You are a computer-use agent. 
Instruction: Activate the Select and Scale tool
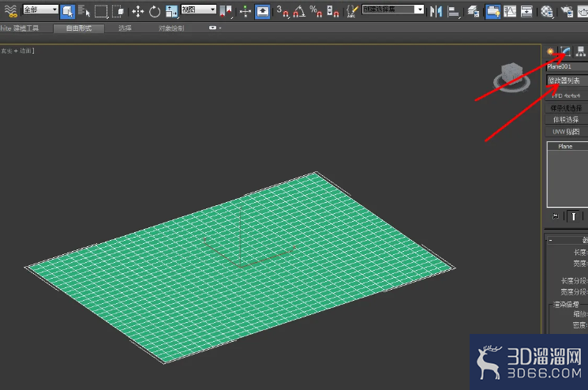pos(171,11)
